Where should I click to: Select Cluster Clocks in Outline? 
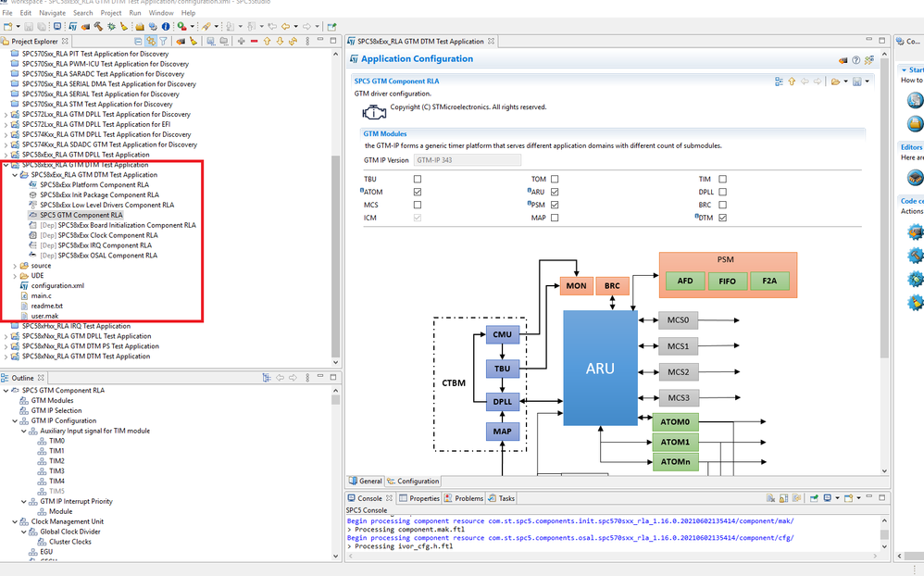70,542
